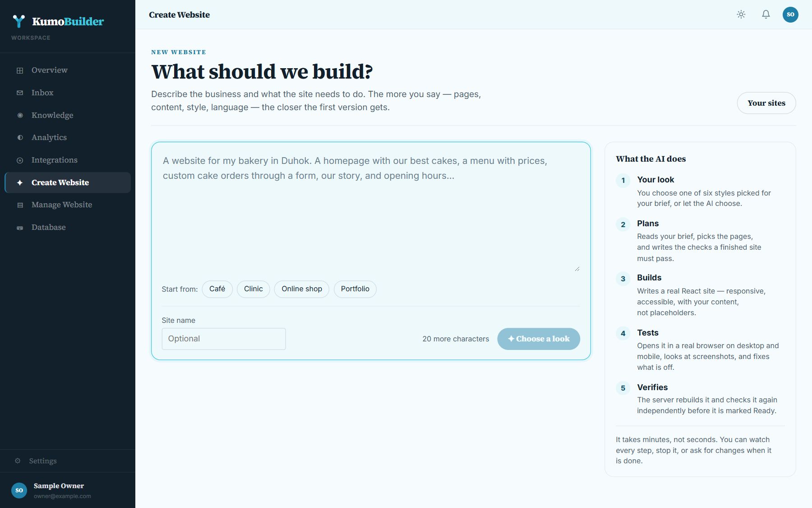Open the Settings label in sidebar
Image resolution: width=812 pixels, height=508 pixels.
coord(43,461)
